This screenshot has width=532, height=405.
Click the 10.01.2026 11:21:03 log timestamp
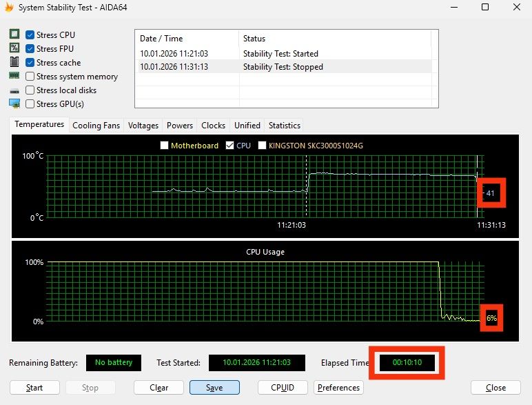click(x=174, y=54)
